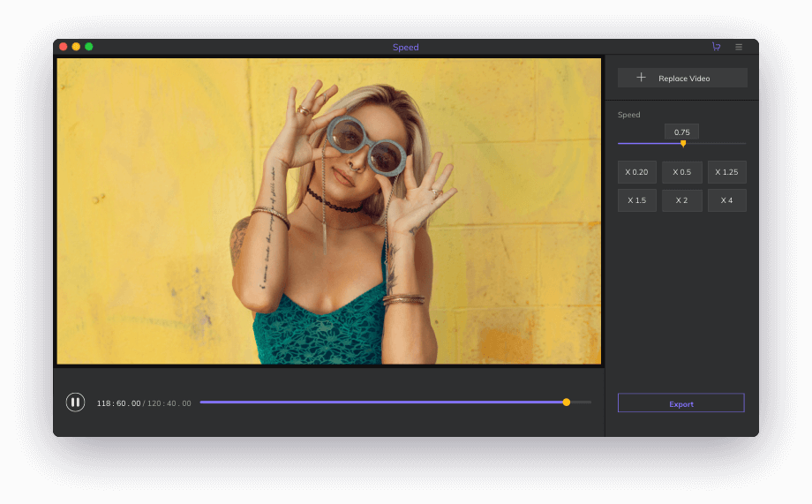
Task: Choose the X 1.25 speed preset
Action: (726, 172)
